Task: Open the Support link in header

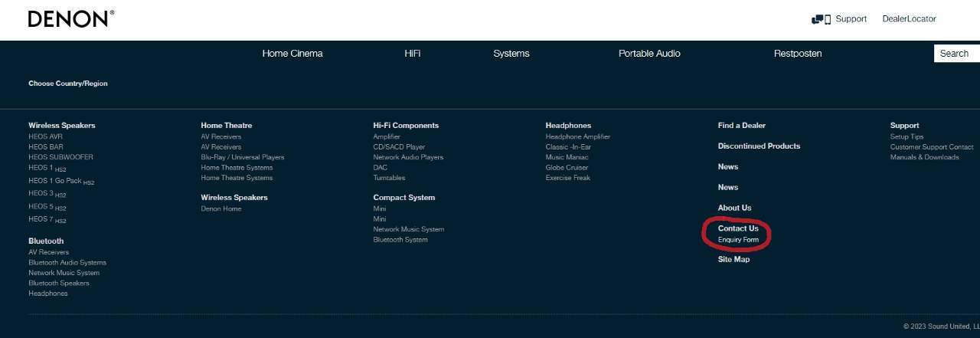Action: (851, 19)
